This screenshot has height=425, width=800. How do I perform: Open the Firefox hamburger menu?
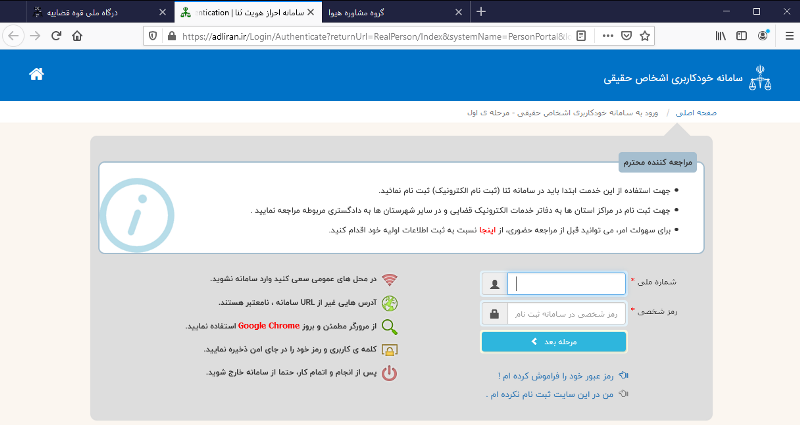click(x=789, y=36)
